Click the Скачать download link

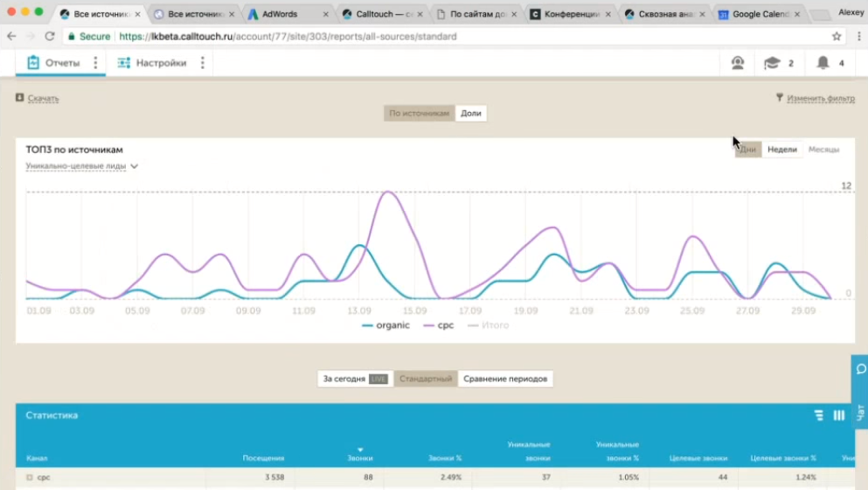43,98
